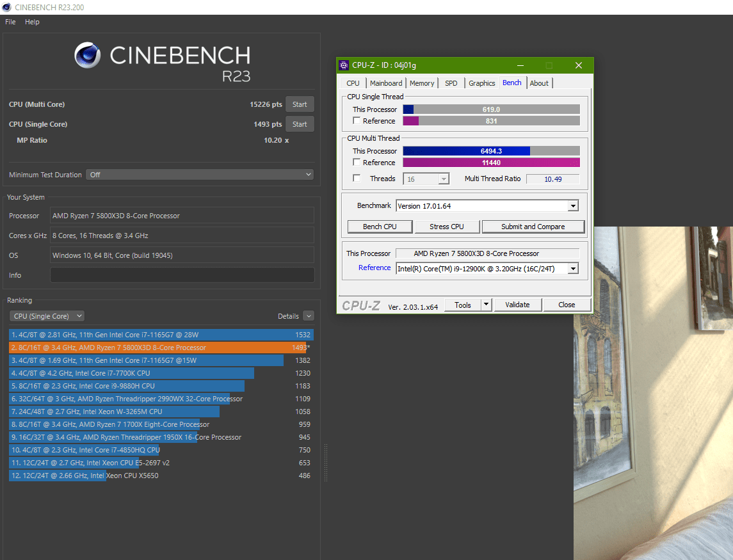Open the Help menu in Cinebench
This screenshot has width=733, height=560.
(32, 22)
